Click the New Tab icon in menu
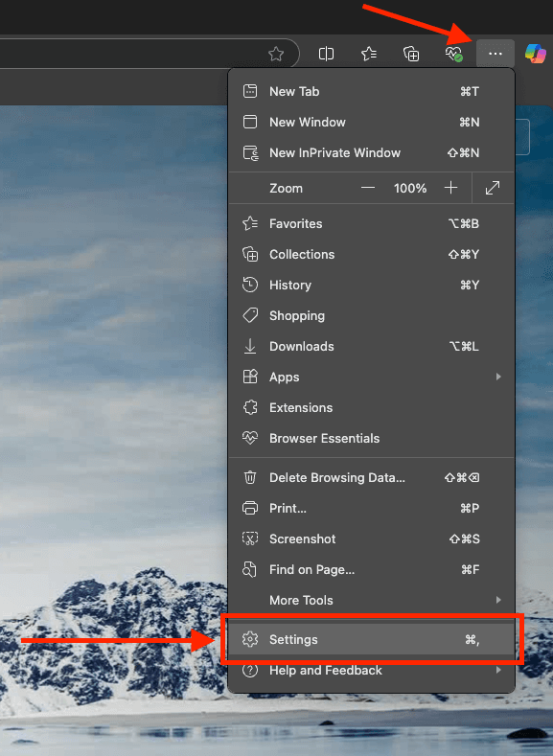Image resolution: width=553 pixels, height=756 pixels. tap(250, 91)
